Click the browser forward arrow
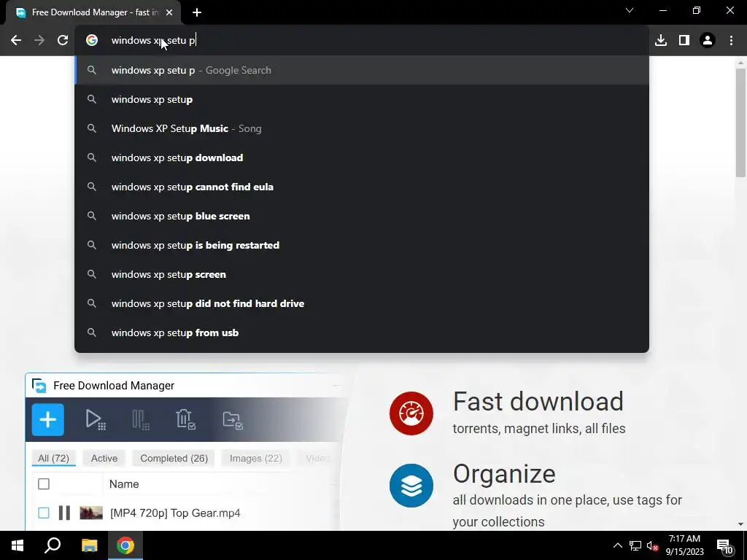 coord(39,41)
